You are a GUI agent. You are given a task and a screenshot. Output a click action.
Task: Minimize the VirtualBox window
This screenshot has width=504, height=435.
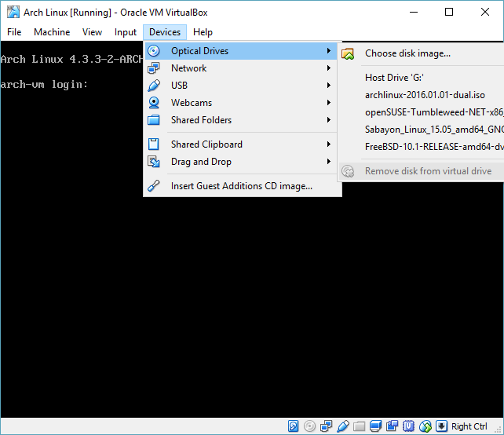[414, 13]
